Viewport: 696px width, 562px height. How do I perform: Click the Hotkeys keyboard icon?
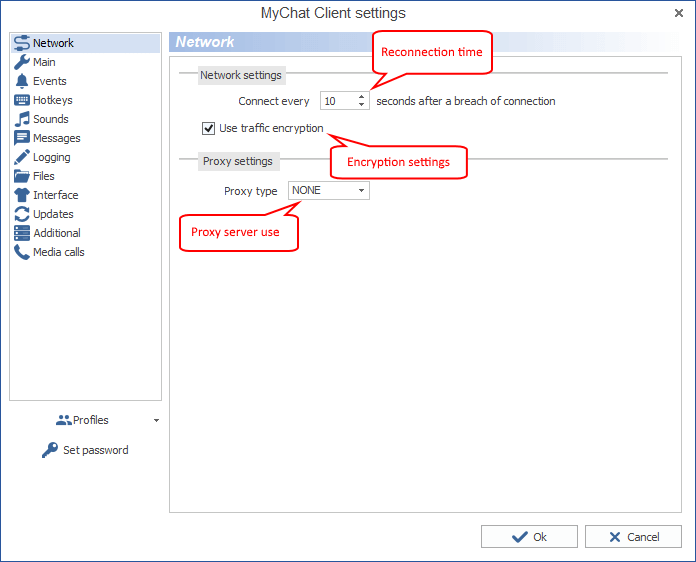pos(22,100)
